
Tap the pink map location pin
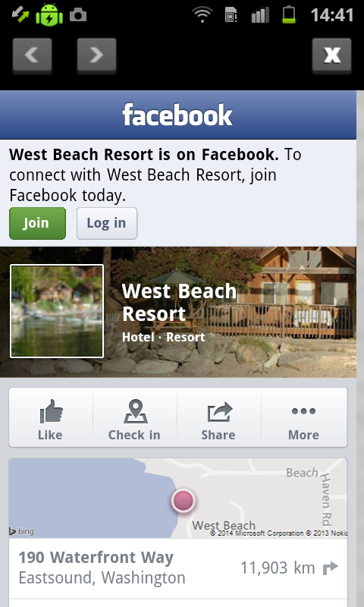183,500
